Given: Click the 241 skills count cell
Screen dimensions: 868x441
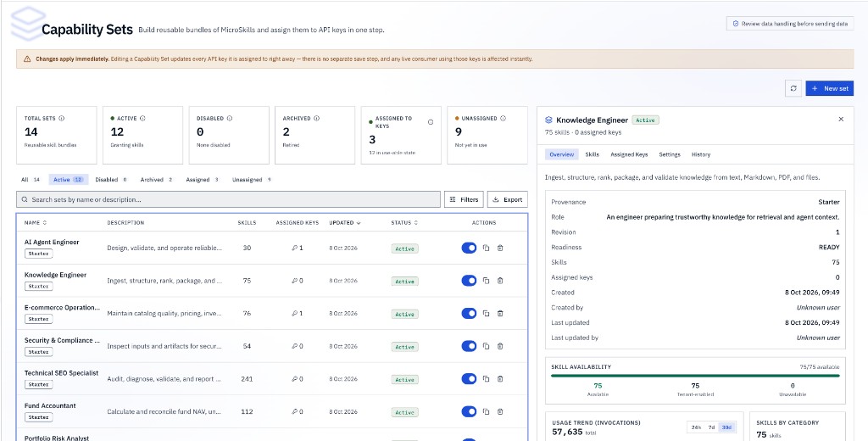Looking at the screenshot, I should pos(247,379).
